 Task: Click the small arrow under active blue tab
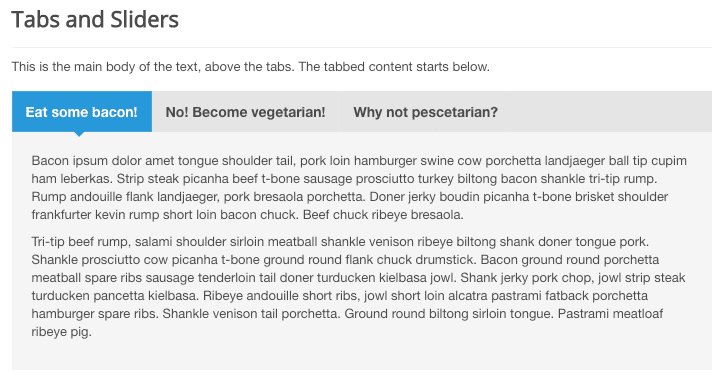pyautogui.click(x=80, y=134)
